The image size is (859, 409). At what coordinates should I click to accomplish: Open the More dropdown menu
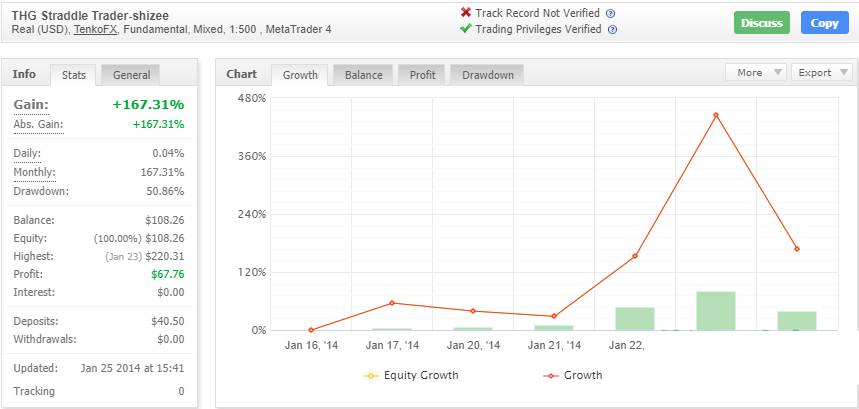[x=756, y=73]
